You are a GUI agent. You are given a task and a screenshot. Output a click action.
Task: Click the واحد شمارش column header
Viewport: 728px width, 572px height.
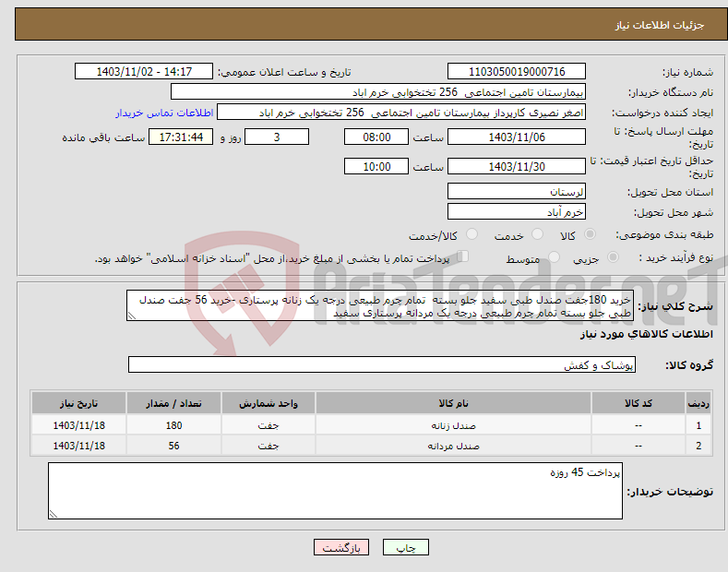269,403
